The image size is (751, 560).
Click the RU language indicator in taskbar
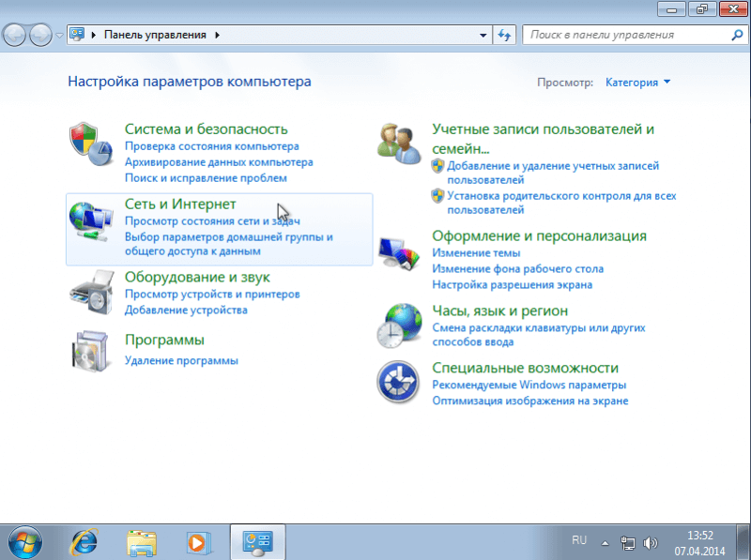pyautogui.click(x=579, y=541)
